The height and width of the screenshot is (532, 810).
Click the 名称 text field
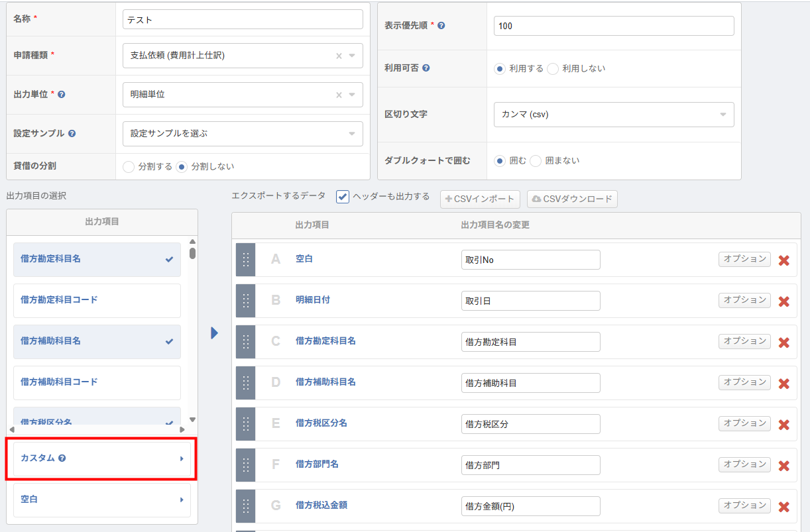click(x=243, y=20)
